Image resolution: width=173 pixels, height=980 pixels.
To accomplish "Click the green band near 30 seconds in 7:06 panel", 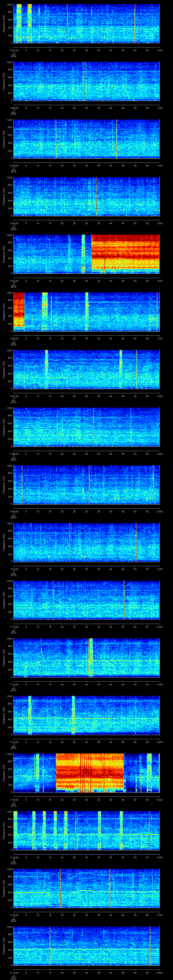I will tap(87, 312).
